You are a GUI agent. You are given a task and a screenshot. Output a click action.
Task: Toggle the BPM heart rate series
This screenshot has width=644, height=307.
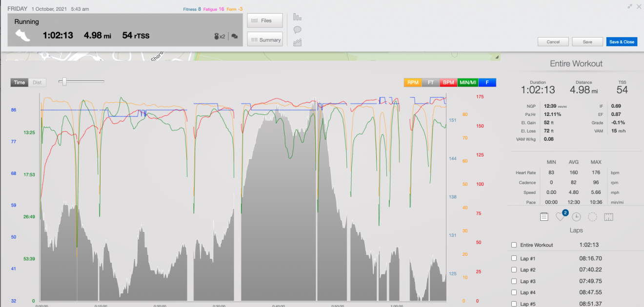448,83
